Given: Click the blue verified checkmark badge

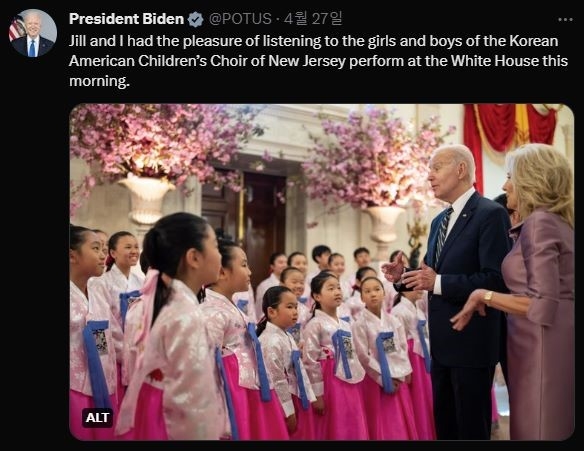Looking at the screenshot, I should coord(196,19).
